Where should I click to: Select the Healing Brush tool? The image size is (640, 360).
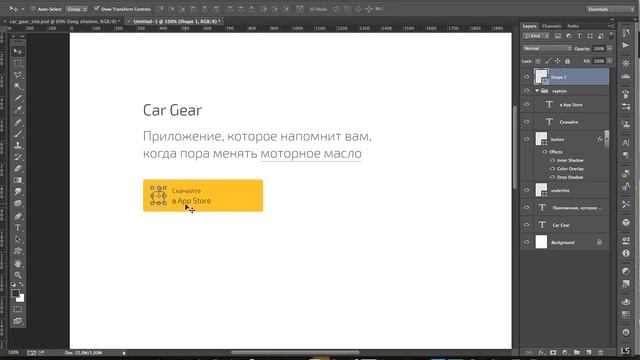tap(18, 122)
